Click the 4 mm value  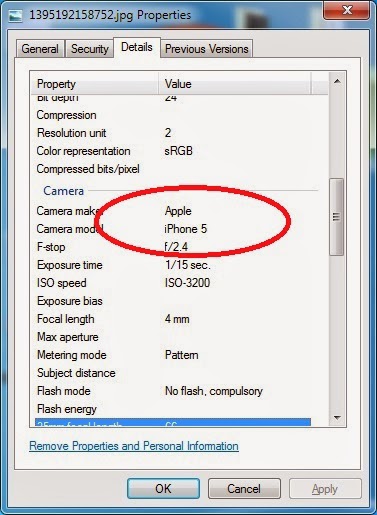(x=177, y=319)
